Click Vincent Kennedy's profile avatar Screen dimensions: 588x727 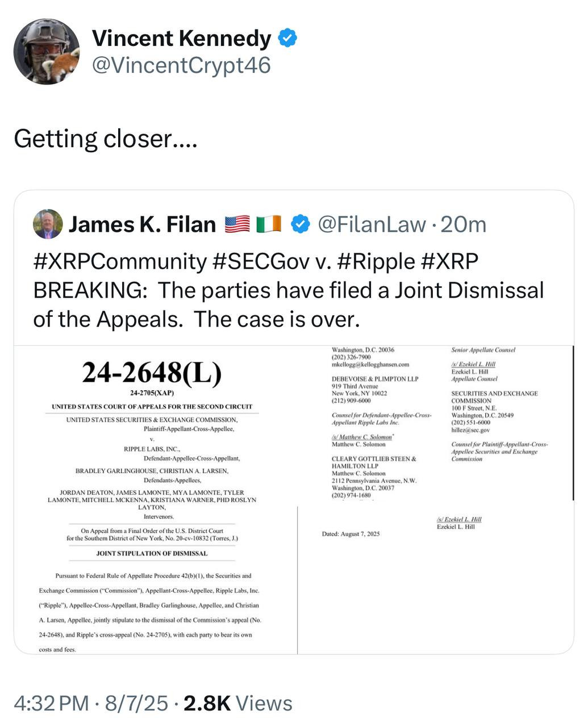click(47, 52)
